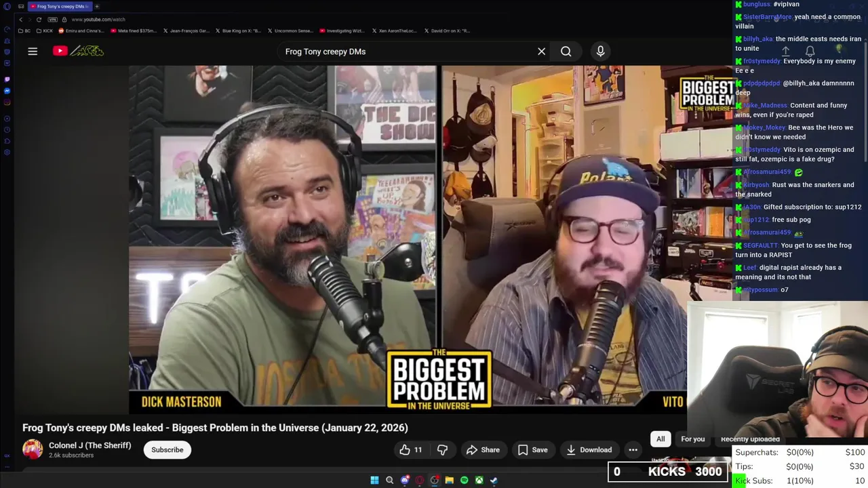Click the video player to pause

coord(408,239)
